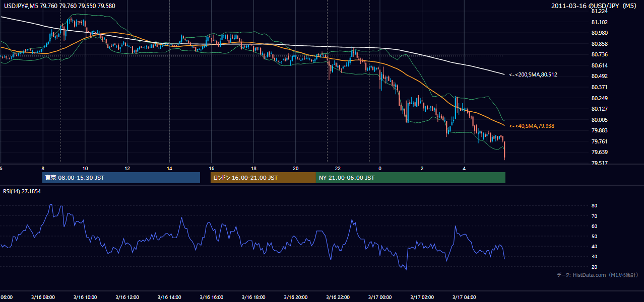Click price axis value 80.249
The height and width of the screenshot is (302, 644).
tap(599, 98)
